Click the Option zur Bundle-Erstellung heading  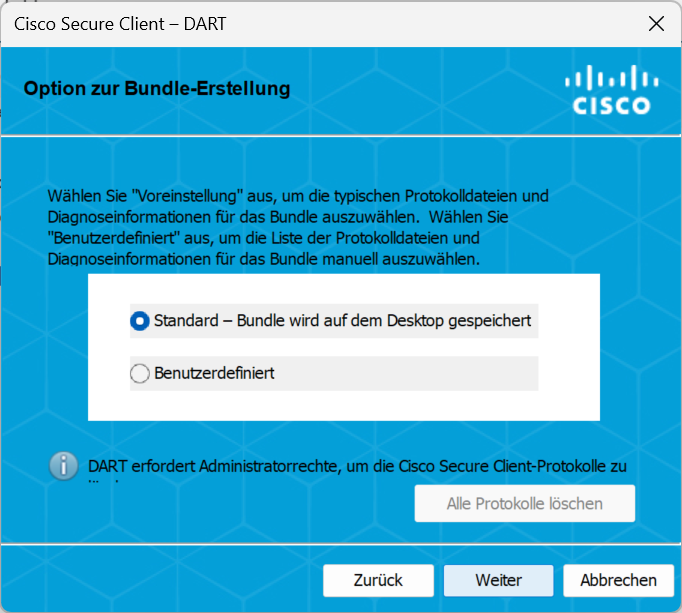pos(157,89)
